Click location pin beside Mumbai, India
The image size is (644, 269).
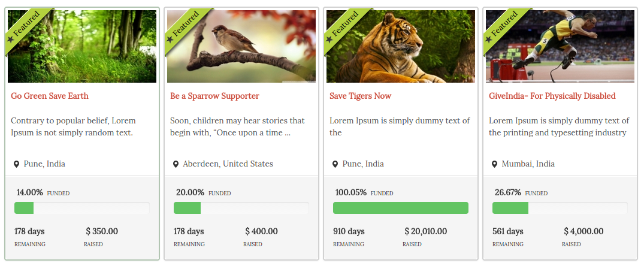[494, 164]
